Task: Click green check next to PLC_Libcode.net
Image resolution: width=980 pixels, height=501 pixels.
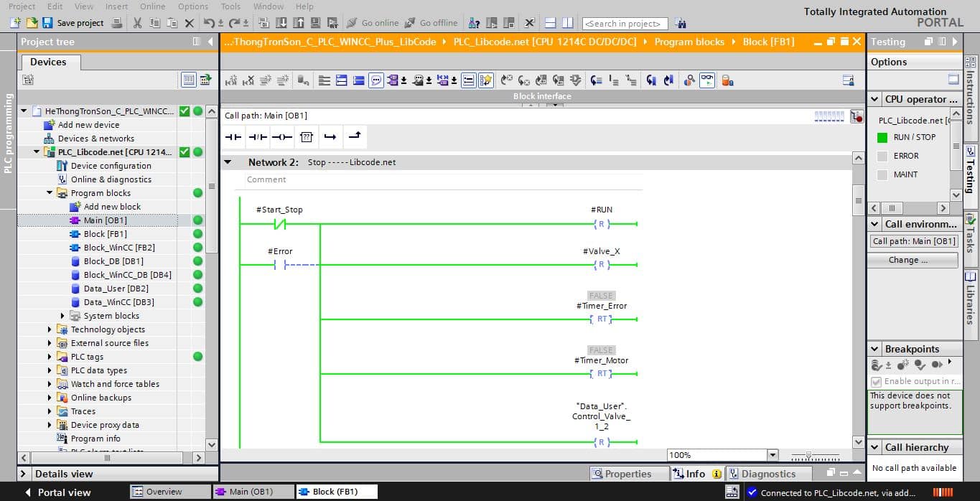Action: click(185, 152)
